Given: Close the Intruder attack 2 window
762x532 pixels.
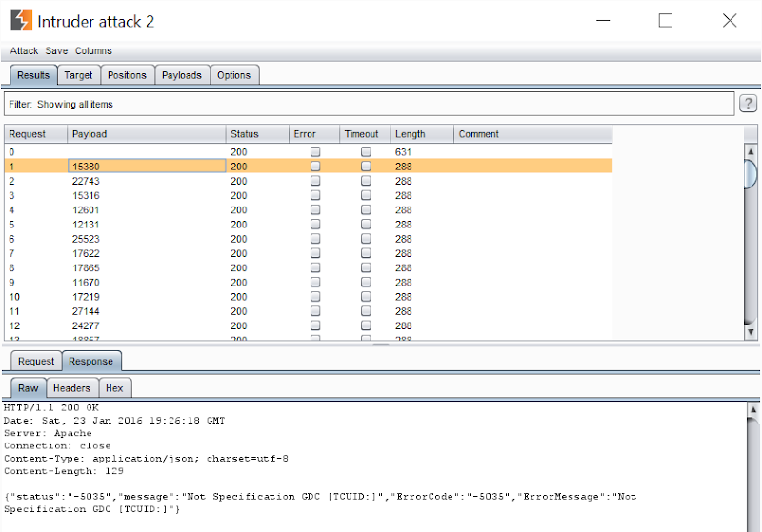Looking at the screenshot, I should tap(730, 20).
